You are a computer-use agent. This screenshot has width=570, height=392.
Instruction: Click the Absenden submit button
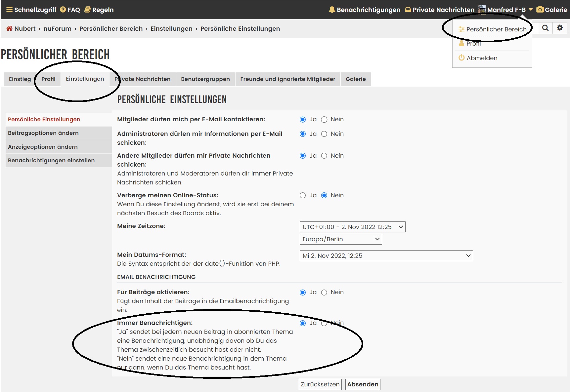pos(363,384)
